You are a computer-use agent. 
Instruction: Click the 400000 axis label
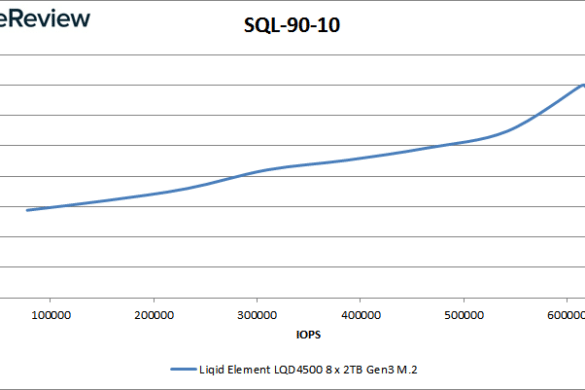click(361, 315)
